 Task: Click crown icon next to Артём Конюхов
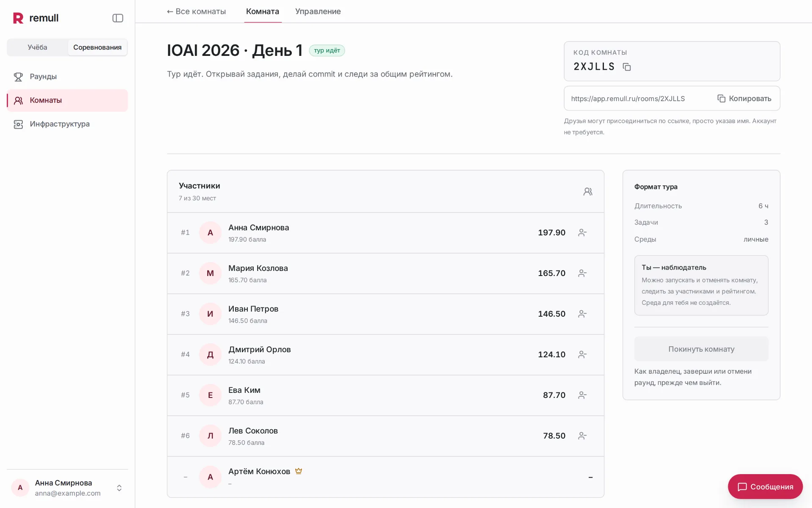click(x=299, y=471)
